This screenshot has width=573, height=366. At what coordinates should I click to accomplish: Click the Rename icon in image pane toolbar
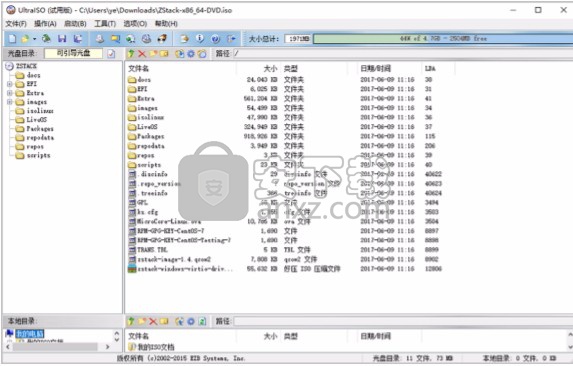tap(164, 54)
